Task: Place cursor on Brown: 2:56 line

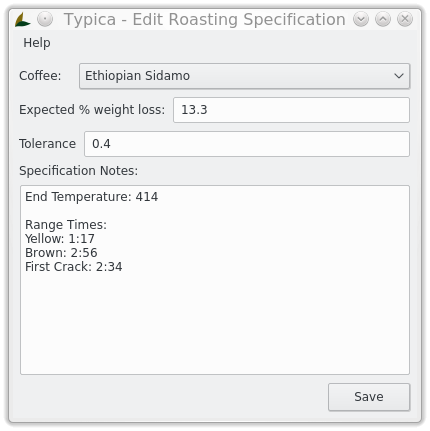Action: (61, 253)
